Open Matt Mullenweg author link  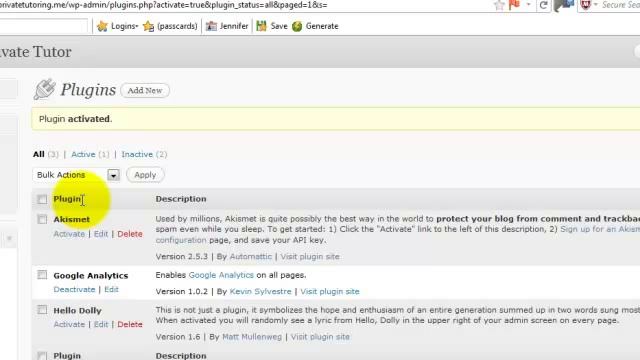pos(252,337)
